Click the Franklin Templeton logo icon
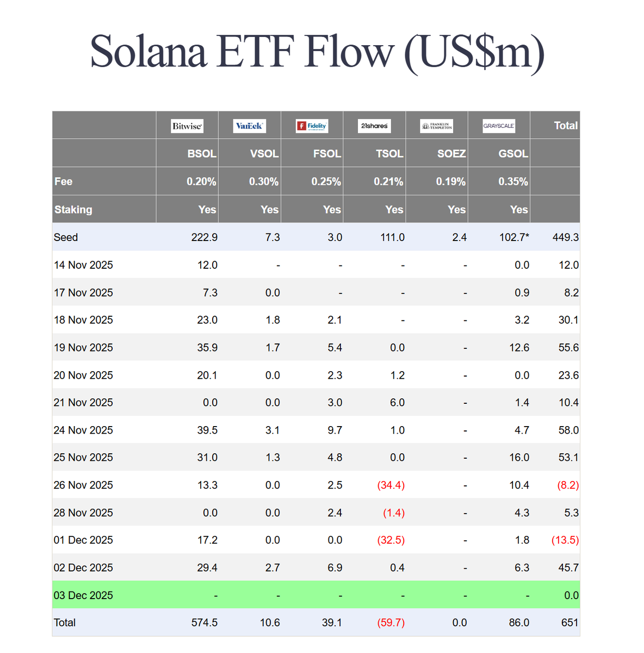 [437, 126]
